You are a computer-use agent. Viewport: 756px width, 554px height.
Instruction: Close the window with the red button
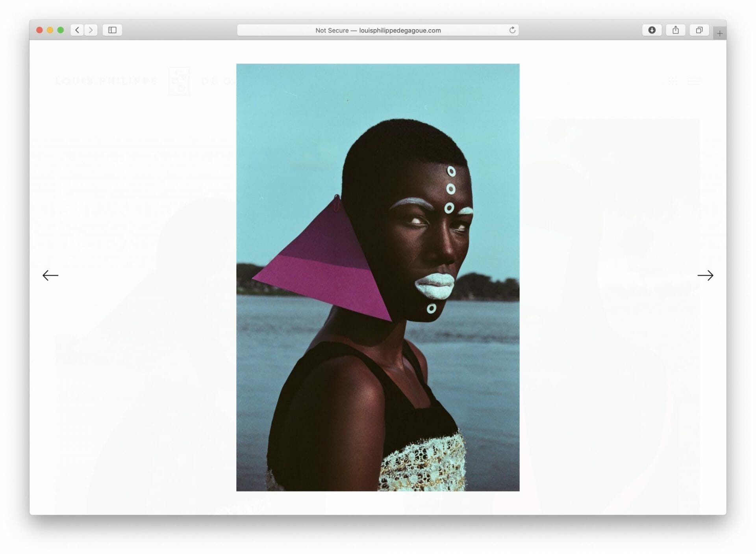39,30
